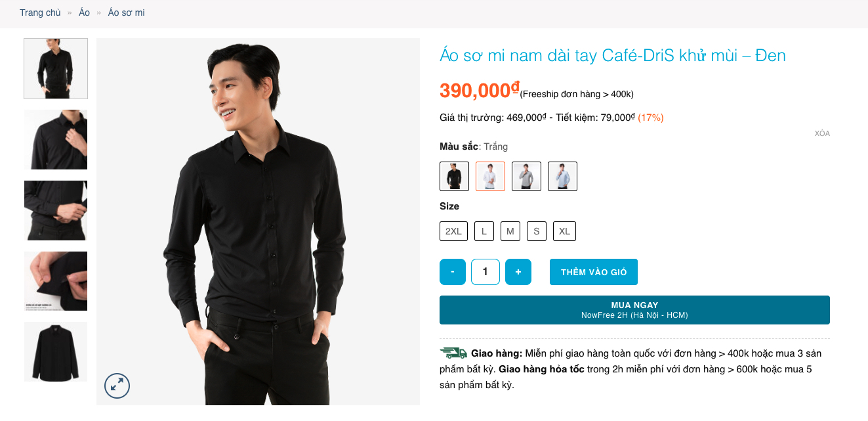Viewport: 868px width, 421px height.
Task: Choose the light blue shirt color
Action: coord(562,176)
